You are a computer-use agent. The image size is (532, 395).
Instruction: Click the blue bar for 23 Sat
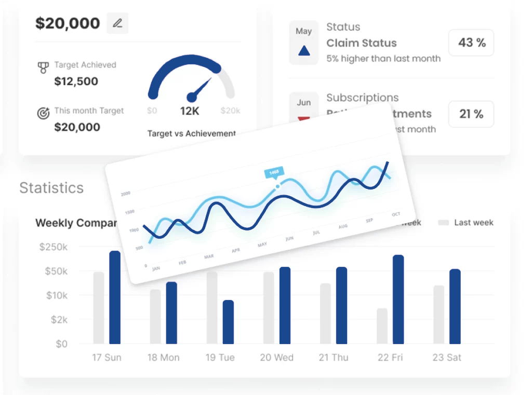click(x=455, y=306)
